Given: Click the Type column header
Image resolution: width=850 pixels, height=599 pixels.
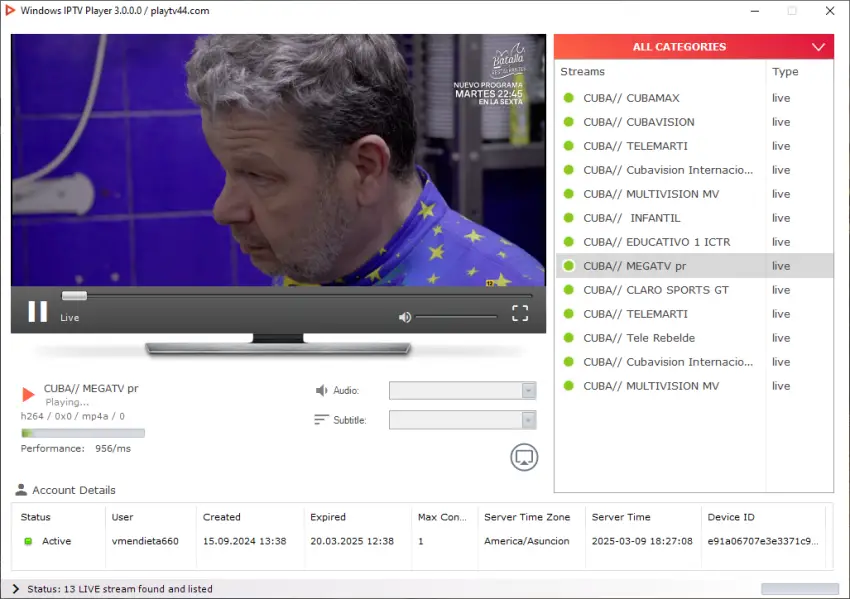Looking at the screenshot, I should click(x=785, y=72).
